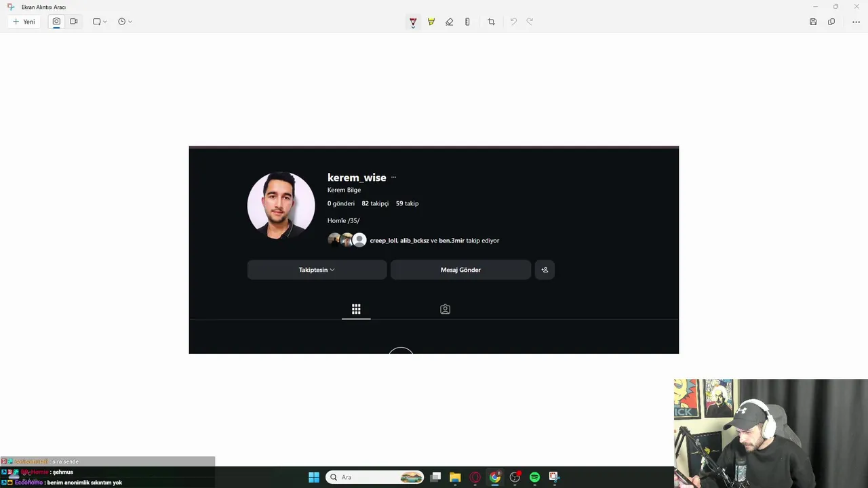Save the snip to file

click(813, 22)
